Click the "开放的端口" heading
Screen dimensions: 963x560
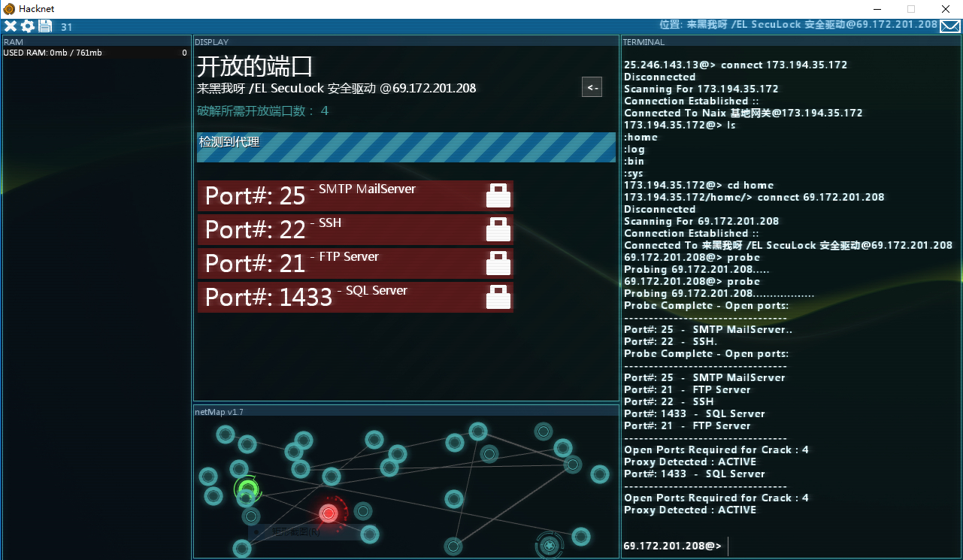point(255,67)
